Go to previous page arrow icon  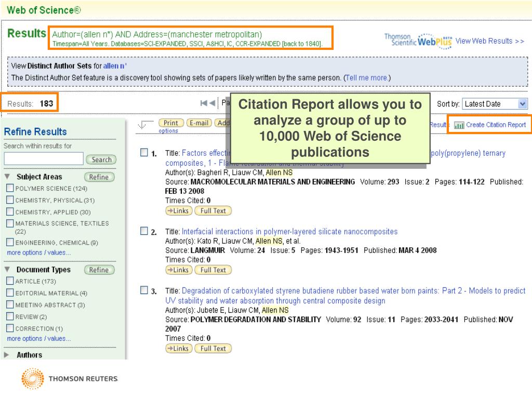212,103
